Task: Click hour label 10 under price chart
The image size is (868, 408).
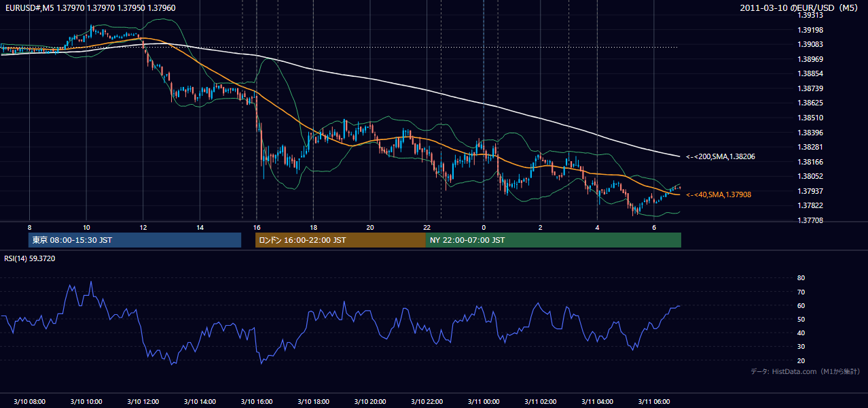Action: [86, 227]
